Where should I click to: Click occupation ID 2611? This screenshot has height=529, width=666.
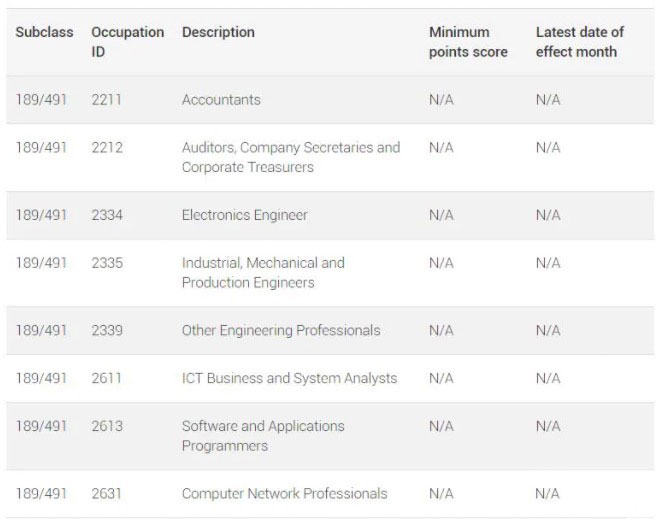(x=106, y=378)
